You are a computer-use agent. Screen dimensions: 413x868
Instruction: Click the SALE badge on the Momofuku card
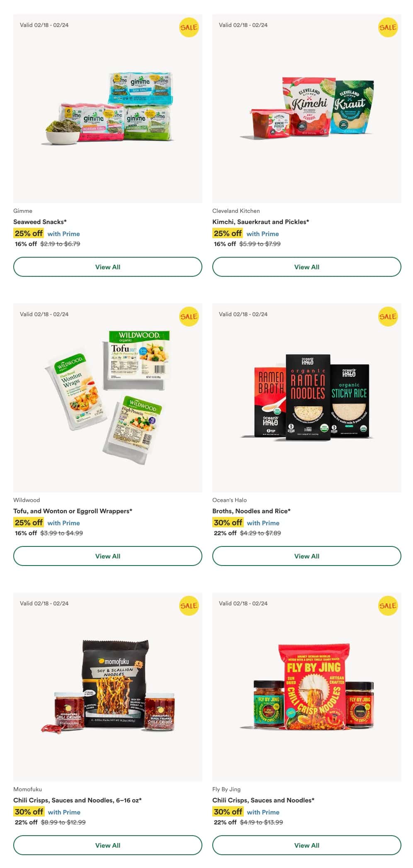pyautogui.click(x=189, y=606)
